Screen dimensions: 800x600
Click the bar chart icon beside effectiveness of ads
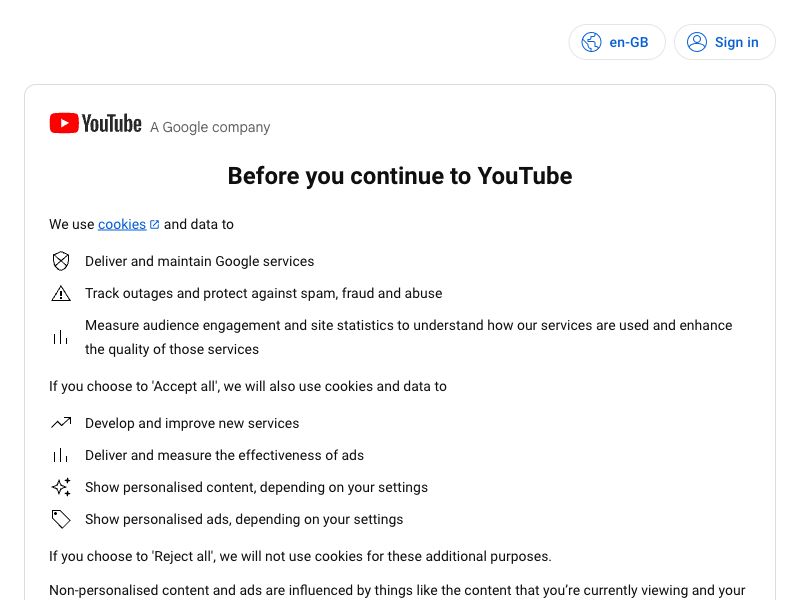(x=60, y=455)
